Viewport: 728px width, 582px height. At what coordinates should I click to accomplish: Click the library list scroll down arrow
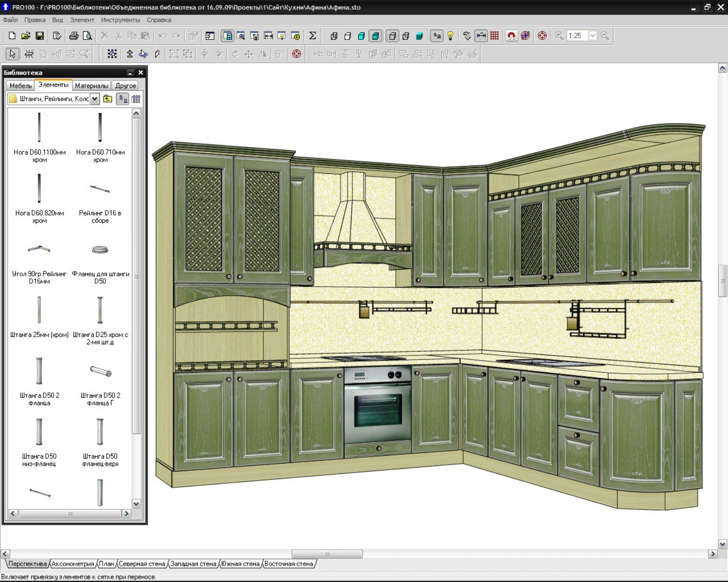[x=136, y=504]
